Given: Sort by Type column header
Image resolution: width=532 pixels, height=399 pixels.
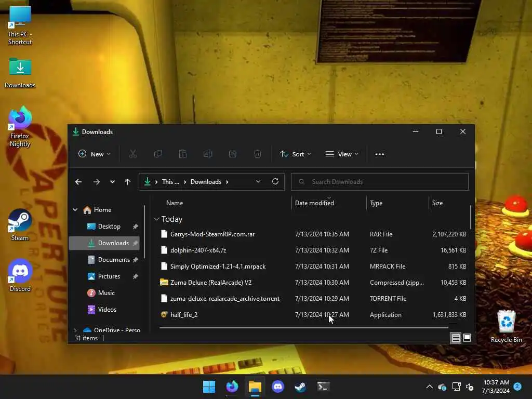Looking at the screenshot, I should (376, 203).
